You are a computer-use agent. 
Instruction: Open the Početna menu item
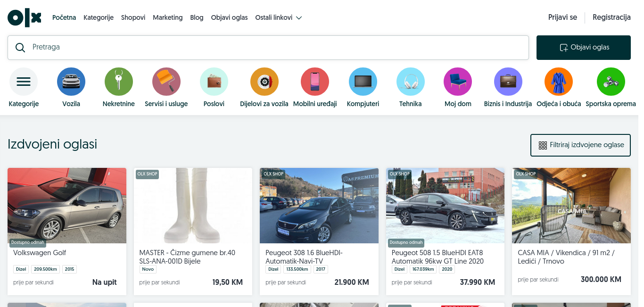point(64,17)
